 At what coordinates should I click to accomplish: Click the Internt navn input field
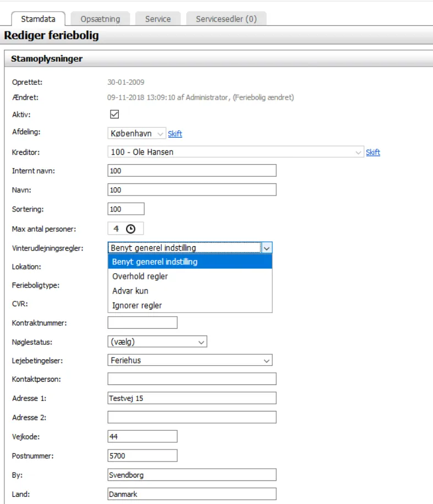point(192,171)
